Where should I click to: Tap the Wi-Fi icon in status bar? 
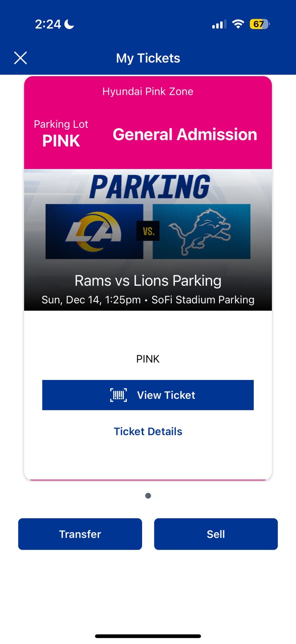pos(238,24)
